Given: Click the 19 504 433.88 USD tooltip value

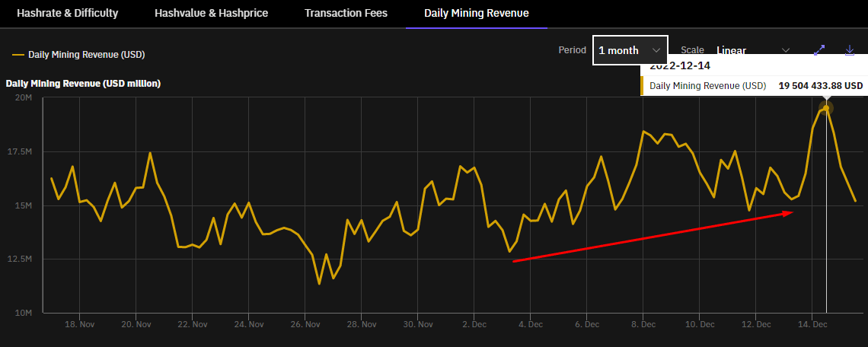Looking at the screenshot, I should 820,86.
